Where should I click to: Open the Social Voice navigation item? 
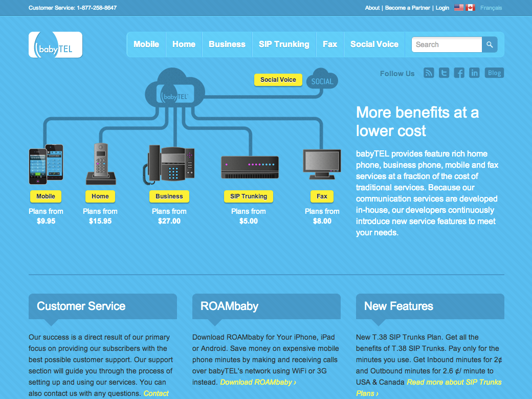[x=374, y=45]
